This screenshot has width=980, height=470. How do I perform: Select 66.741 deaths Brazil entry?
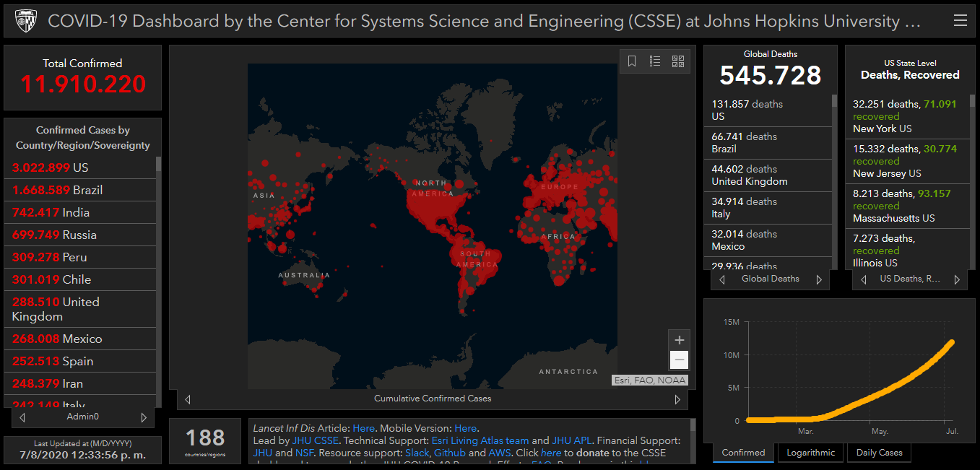click(768, 143)
